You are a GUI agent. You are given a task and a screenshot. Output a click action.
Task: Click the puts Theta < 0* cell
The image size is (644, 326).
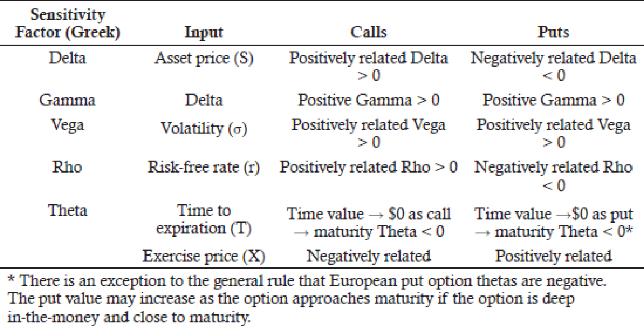coord(554,223)
